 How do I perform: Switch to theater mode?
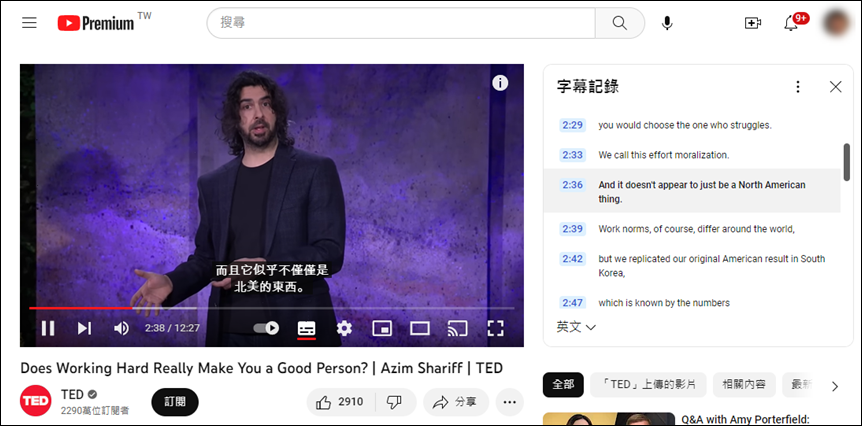(420, 329)
